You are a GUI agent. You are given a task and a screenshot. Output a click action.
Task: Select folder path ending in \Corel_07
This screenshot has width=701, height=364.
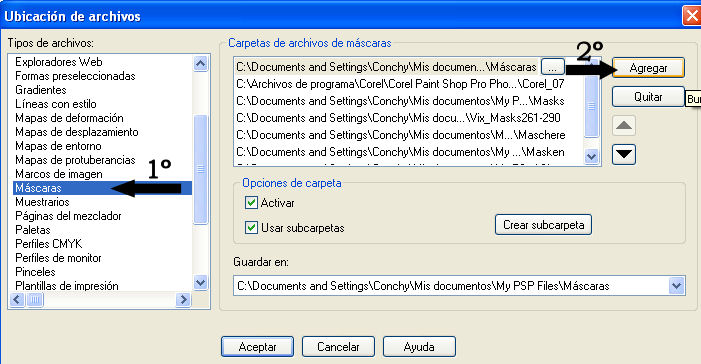(x=400, y=84)
